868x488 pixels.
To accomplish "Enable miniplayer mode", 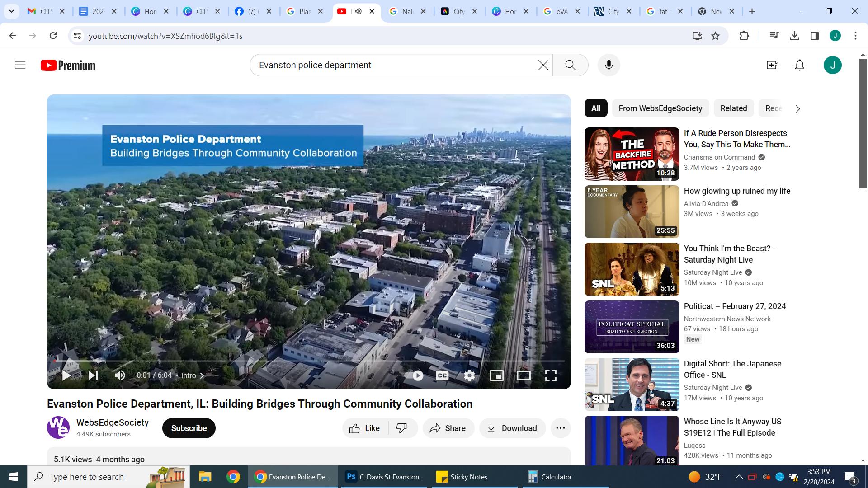I will coord(496,375).
